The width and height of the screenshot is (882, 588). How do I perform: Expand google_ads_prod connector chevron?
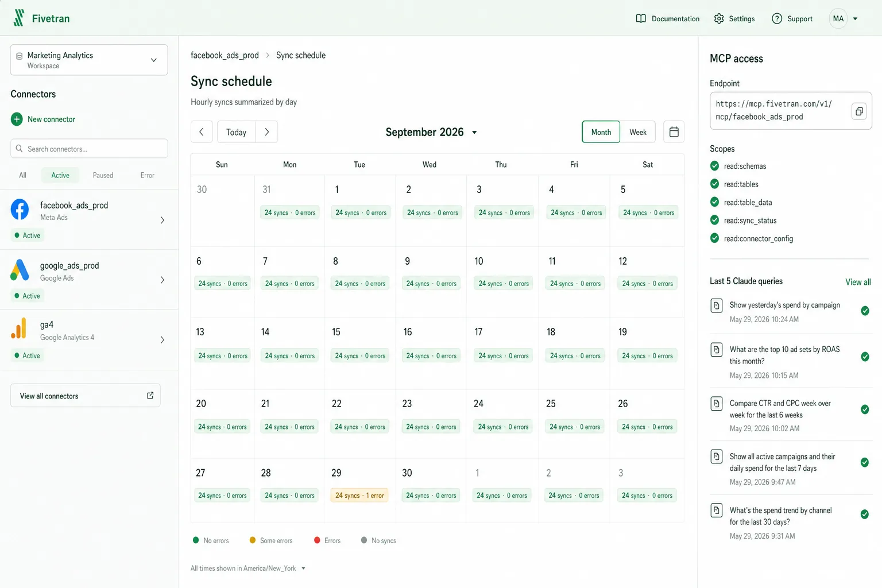(x=163, y=280)
